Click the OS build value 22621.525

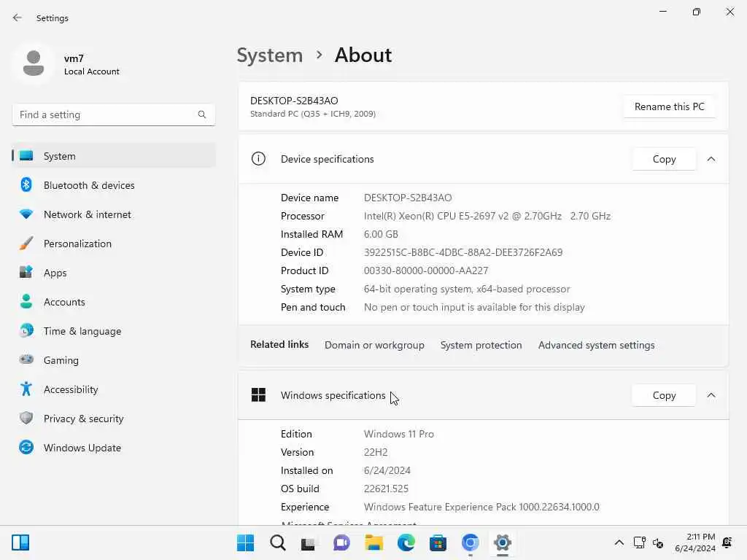386,489
